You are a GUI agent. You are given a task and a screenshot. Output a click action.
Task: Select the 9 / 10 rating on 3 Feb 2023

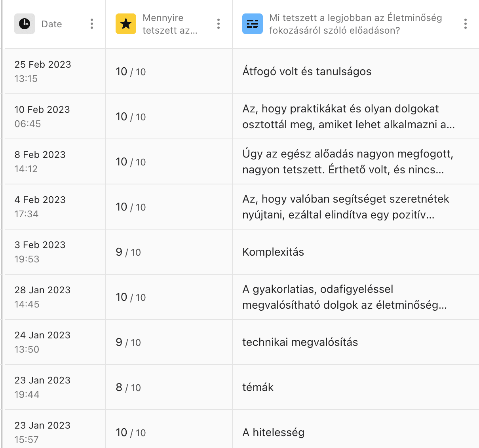click(169, 252)
